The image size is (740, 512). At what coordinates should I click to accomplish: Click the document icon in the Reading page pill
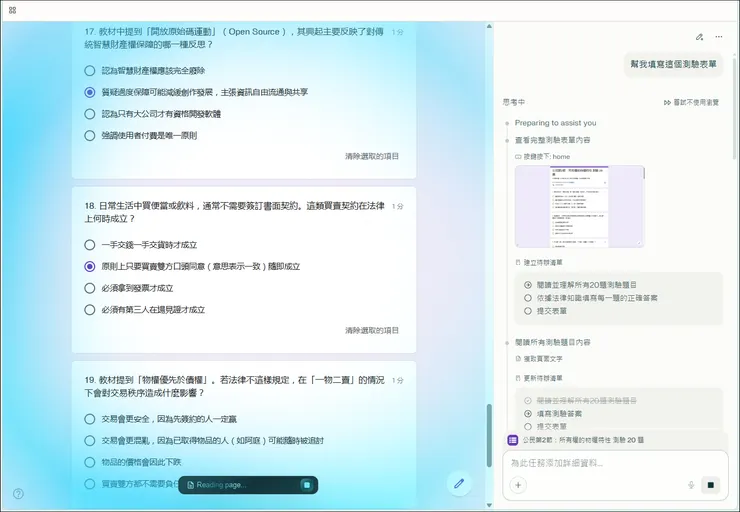coord(190,485)
